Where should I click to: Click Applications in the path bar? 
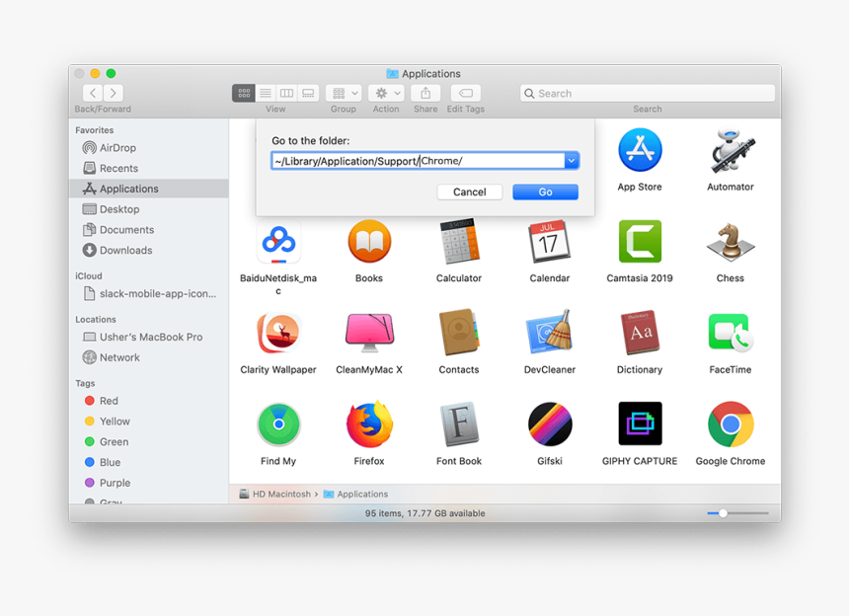355,495
